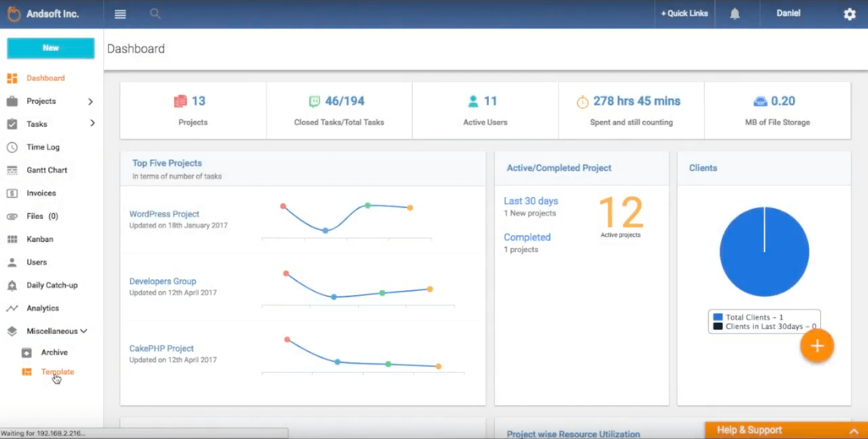Click the 12 Active projects number

click(x=621, y=212)
